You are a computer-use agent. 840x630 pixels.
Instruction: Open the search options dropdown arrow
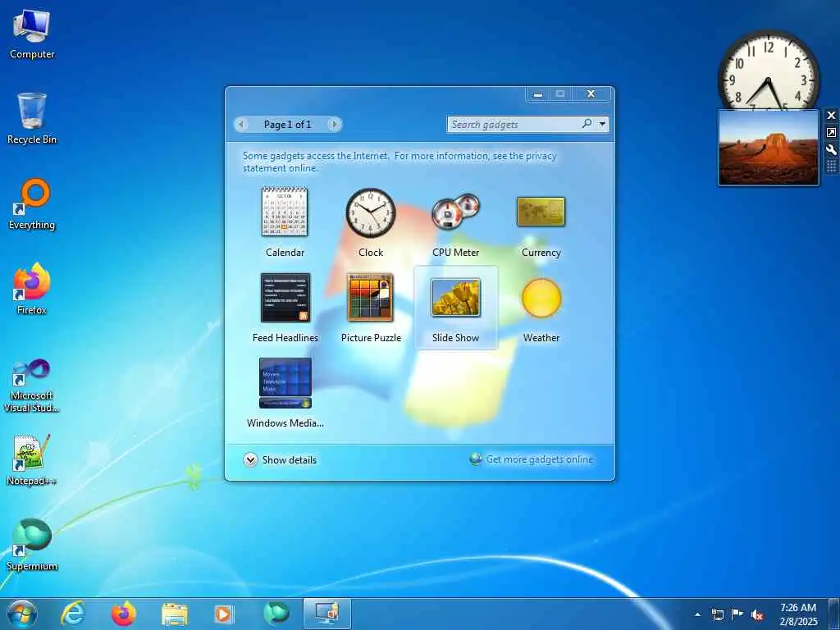pyautogui.click(x=603, y=125)
